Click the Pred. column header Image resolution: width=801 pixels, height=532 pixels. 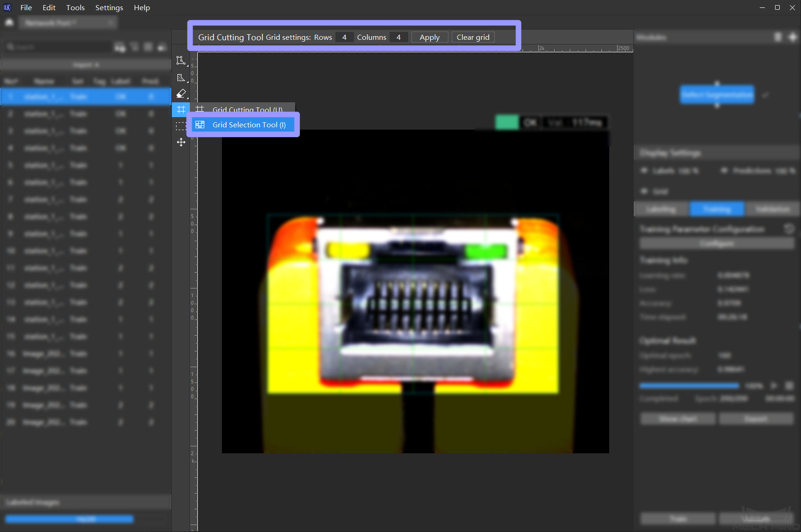[x=150, y=81]
